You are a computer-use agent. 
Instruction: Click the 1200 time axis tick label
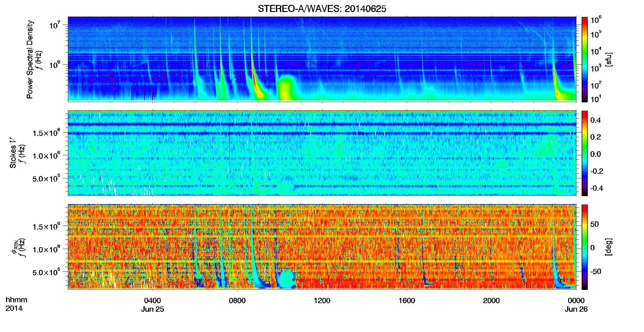[x=322, y=301]
